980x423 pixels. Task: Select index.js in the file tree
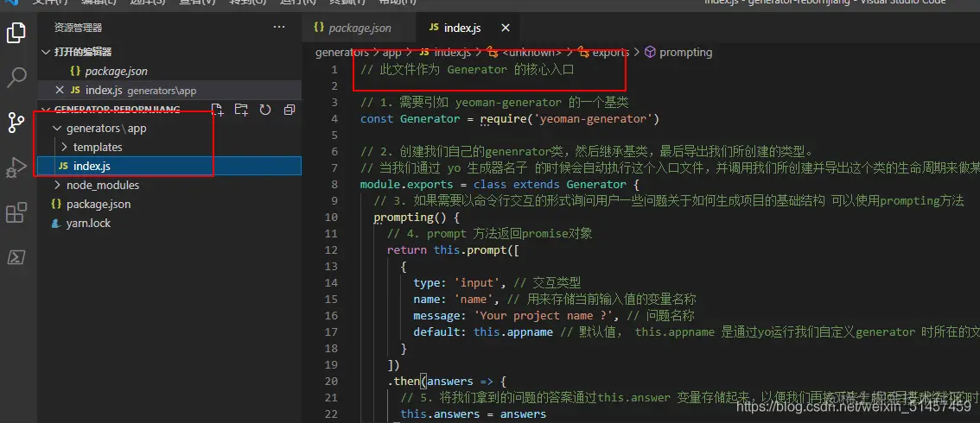point(169,166)
